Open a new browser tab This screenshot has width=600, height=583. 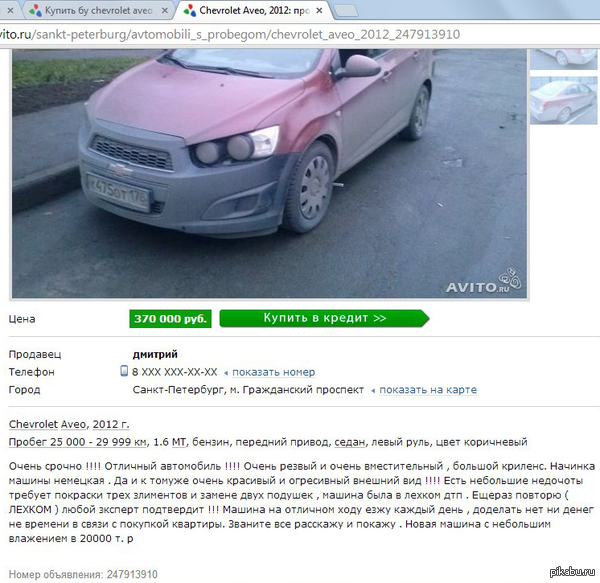[346, 11]
